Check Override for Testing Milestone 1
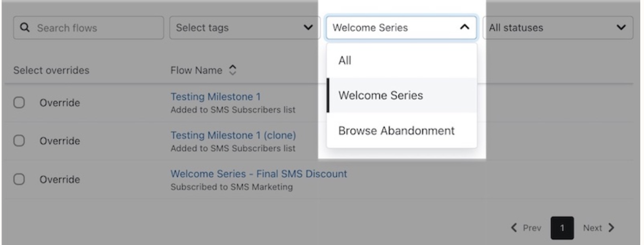 point(18,103)
